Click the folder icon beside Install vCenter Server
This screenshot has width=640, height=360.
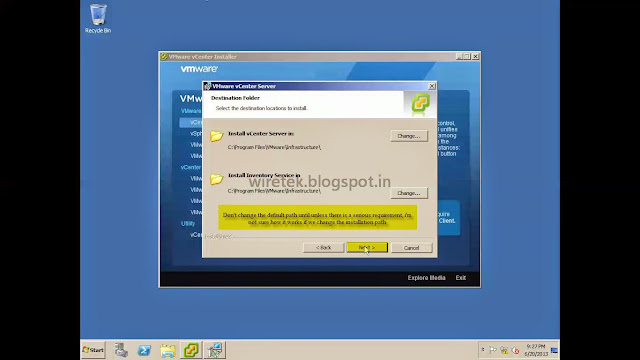click(217, 136)
